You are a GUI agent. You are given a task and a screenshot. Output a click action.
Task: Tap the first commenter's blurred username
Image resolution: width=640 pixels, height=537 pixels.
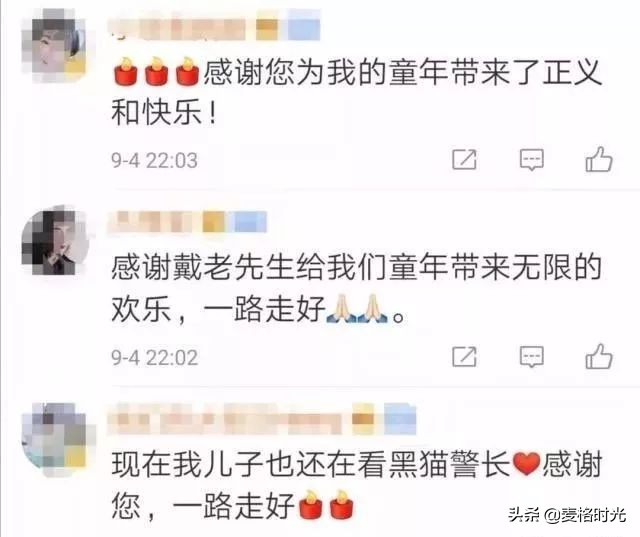pos(178,28)
